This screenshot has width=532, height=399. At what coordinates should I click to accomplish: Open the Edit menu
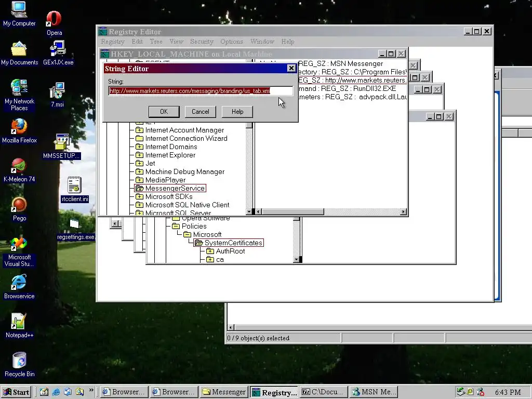click(137, 42)
